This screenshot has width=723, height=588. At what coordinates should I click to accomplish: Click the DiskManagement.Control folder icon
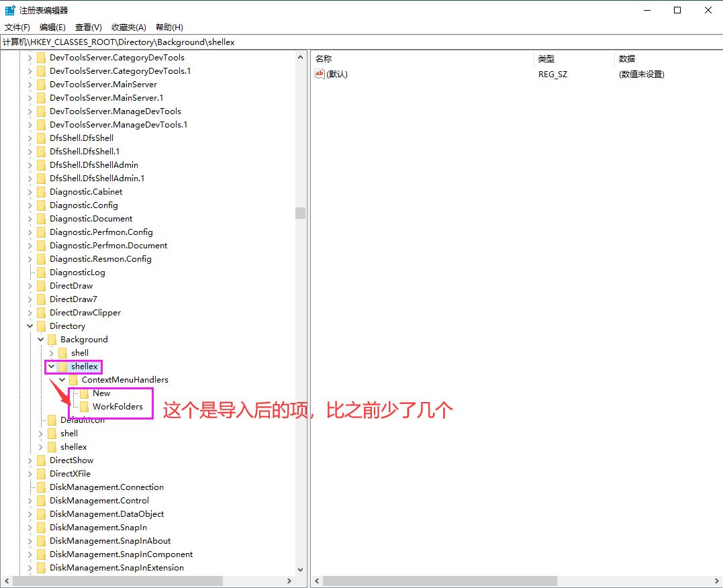41,500
